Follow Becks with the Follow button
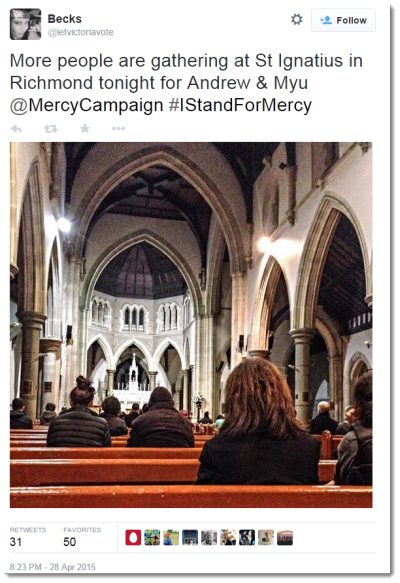400x583 pixels. coord(343,20)
